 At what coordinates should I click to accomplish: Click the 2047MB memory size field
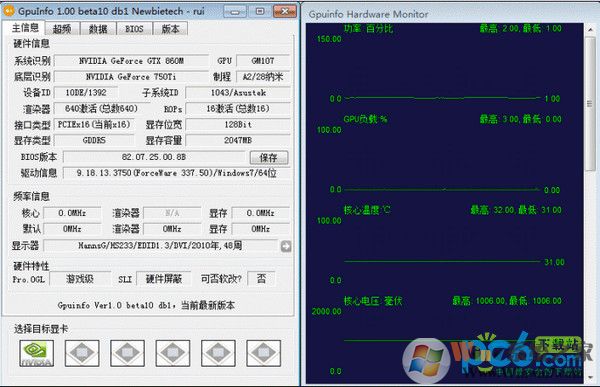[x=238, y=140]
